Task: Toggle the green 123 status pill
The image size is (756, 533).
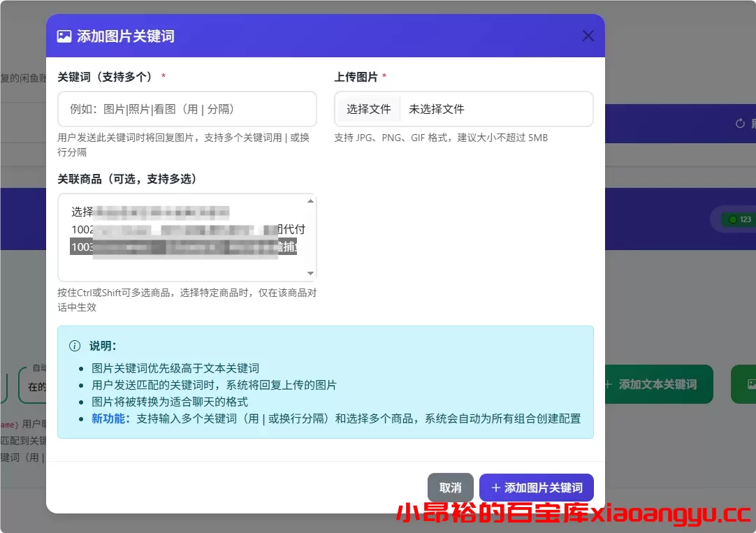Action: point(739,219)
